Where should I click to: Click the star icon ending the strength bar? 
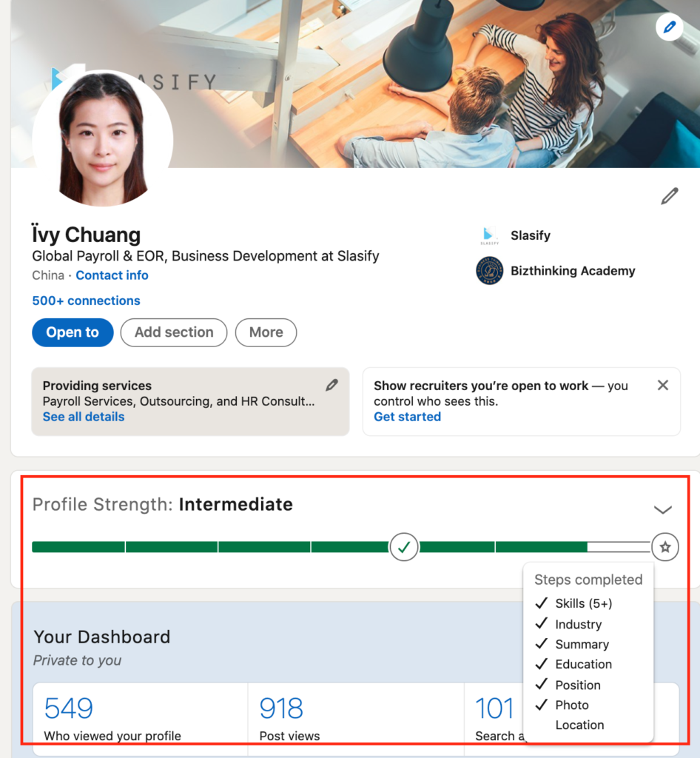665,547
